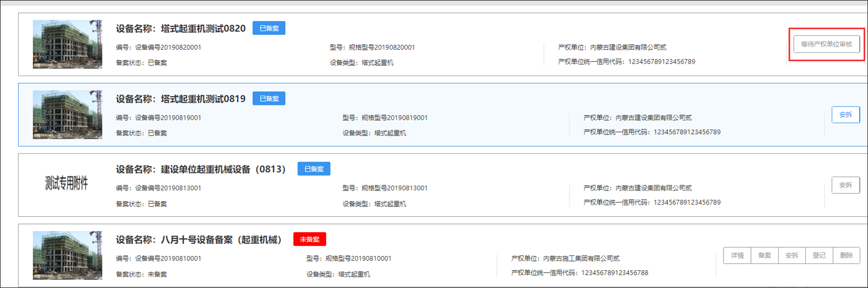Click 型号 规格型号20190813001

(x=385, y=188)
